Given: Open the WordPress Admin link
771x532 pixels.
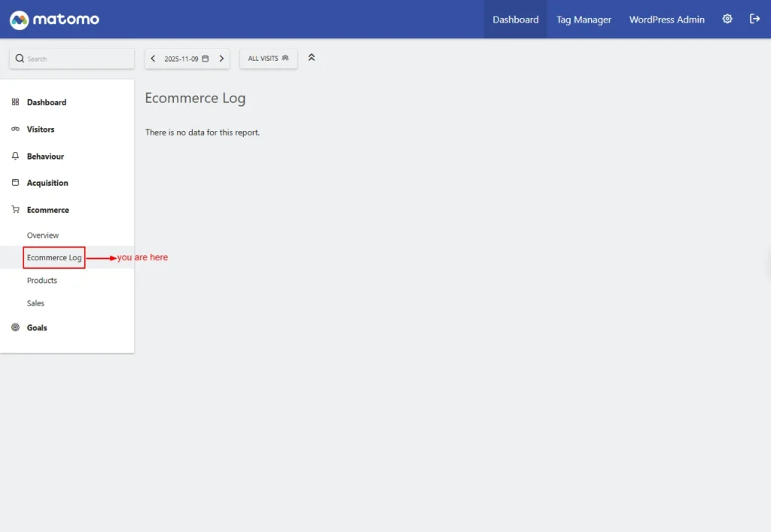Looking at the screenshot, I should [x=667, y=20].
